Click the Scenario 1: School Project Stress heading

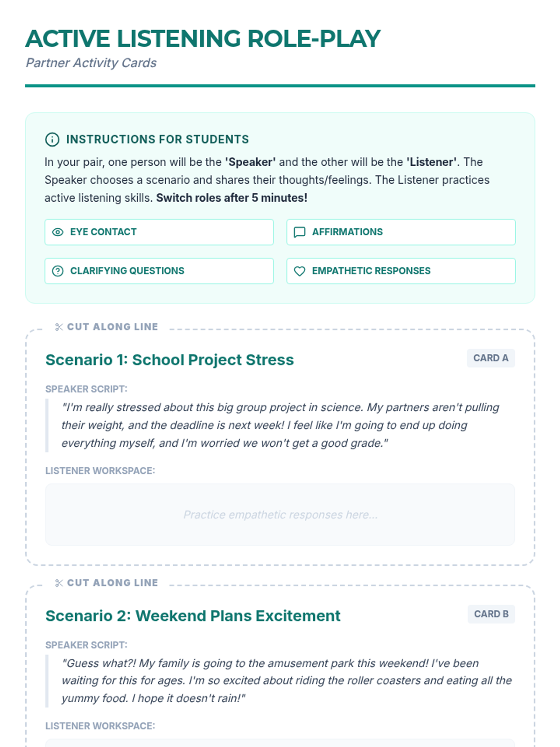169,360
